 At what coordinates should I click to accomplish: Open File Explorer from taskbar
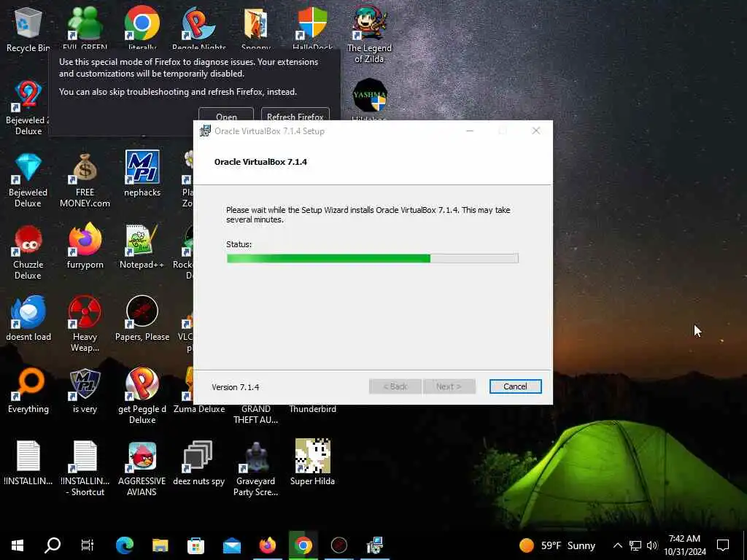[160, 545]
